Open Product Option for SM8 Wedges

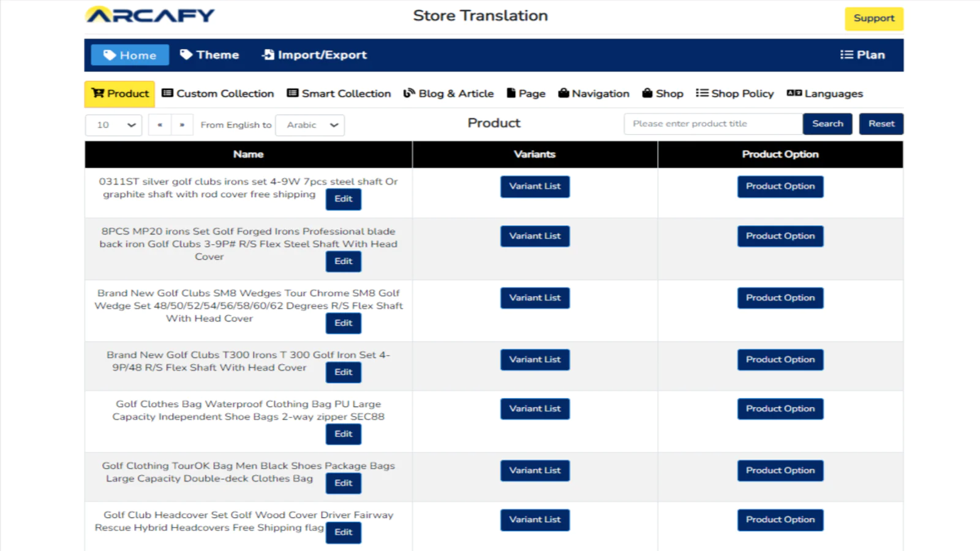pos(780,298)
